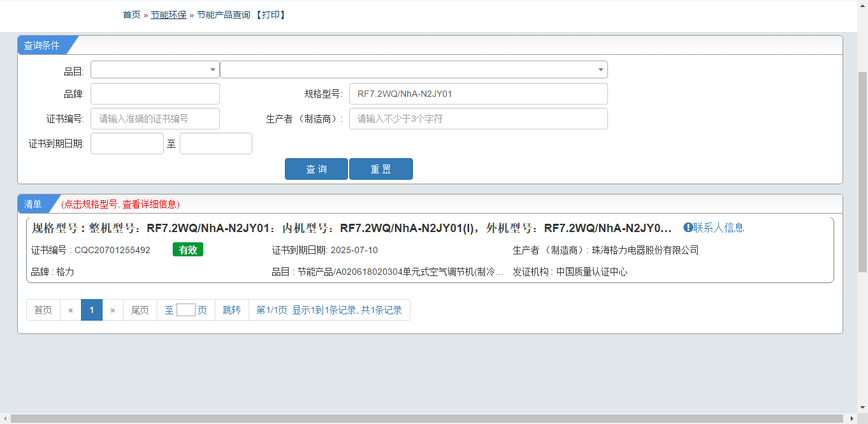Click the page number jump input box
Image resolution: width=868 pixels, height=424 pixels.
click(186, 310)
